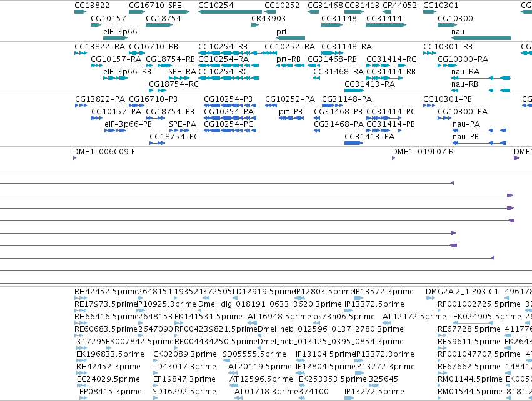Screen dimensions: 532x401
Task: Select transcript CG10157-RA
Action: (116, 59)
